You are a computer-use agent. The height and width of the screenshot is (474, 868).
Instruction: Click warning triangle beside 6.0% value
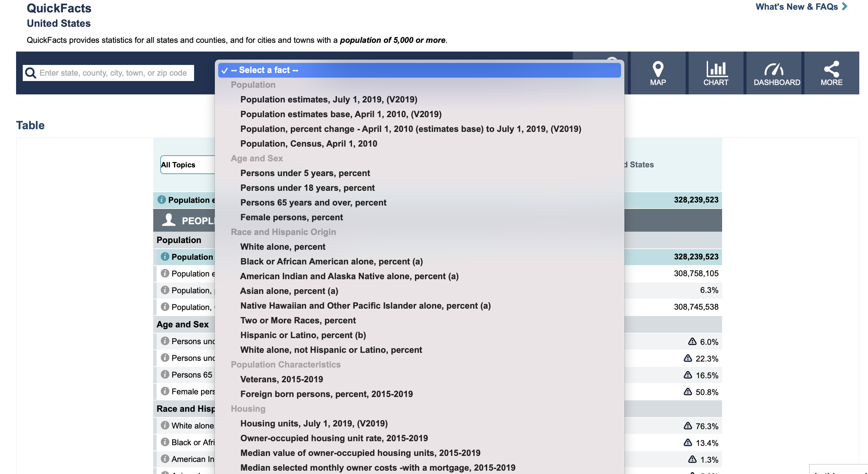tap(692, 341)
